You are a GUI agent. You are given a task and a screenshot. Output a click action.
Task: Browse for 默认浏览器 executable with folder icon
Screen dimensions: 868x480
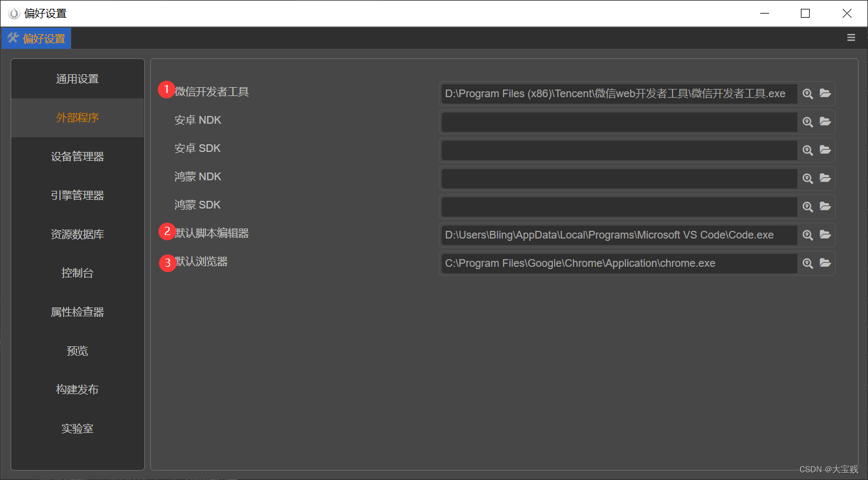click(x=825, y=263)
